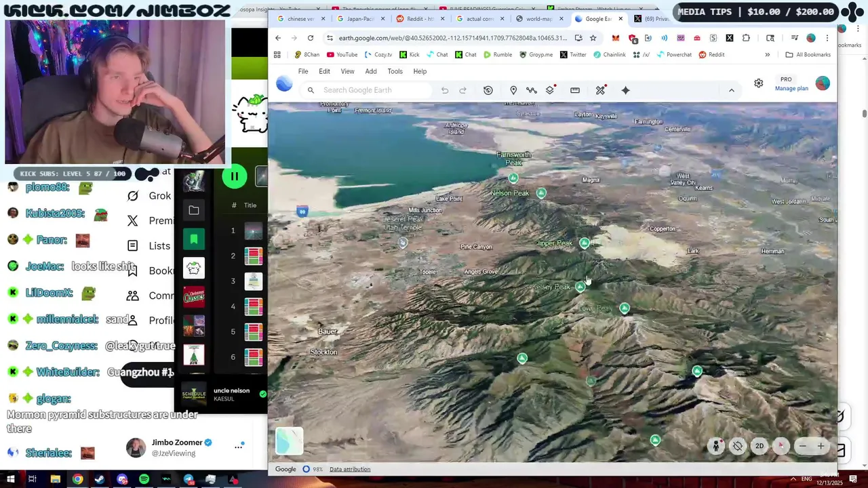
Task: Toggle the 2D view button
Action: click(759, 446)
